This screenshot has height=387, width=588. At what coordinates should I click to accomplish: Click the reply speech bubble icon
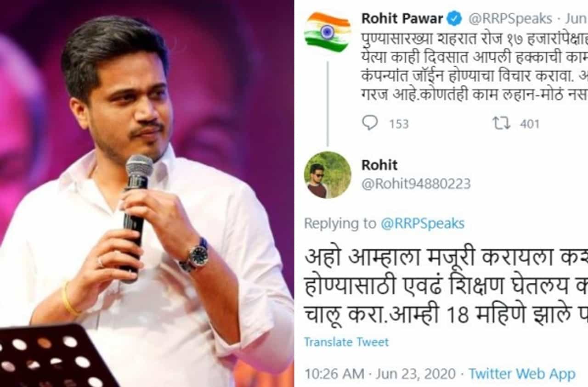click(370, 123)
